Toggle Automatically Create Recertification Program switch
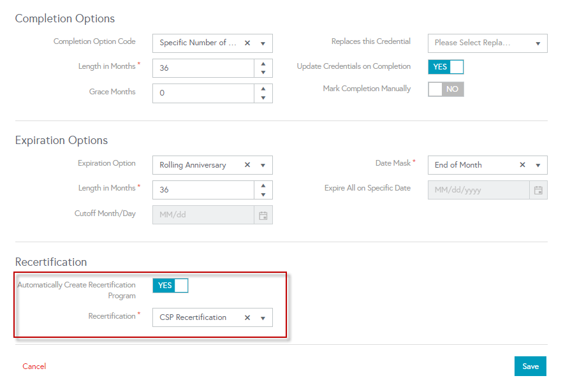 pos(170,286)
